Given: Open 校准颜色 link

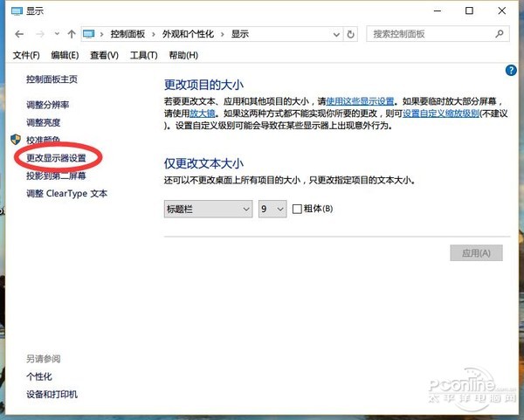Looking at the screenshot, I should 44,140.
